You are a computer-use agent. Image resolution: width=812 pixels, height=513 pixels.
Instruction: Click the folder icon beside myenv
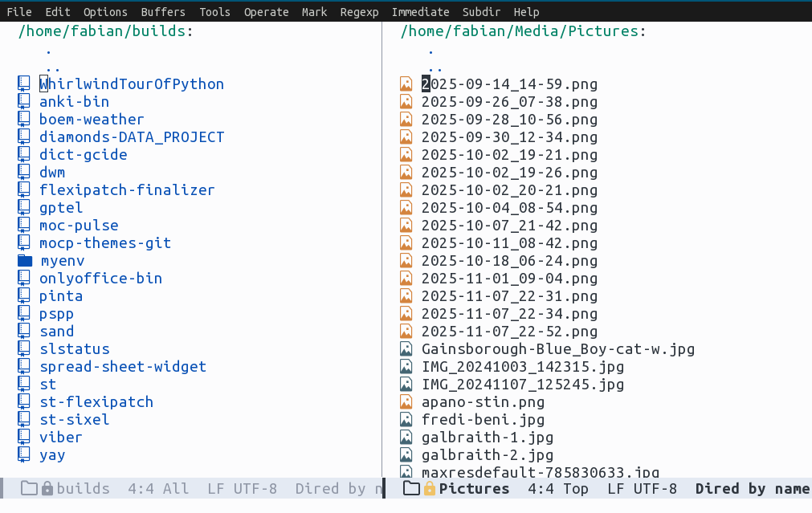(x=25, y=261)
